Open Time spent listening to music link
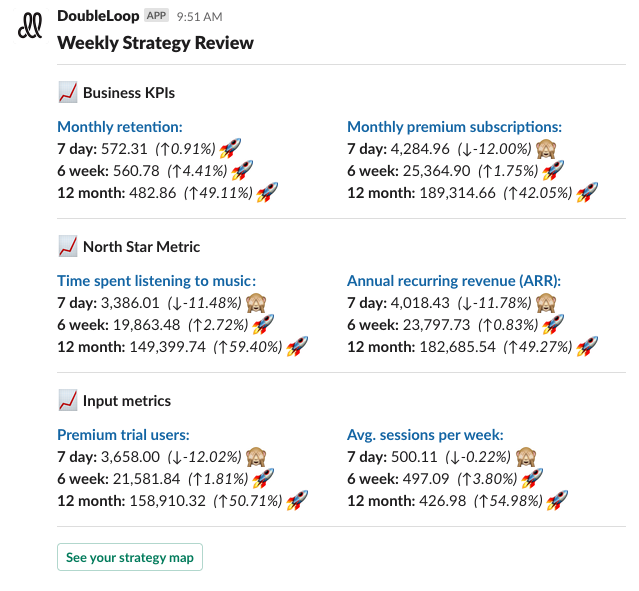Image resolution: width=639 pixels, height=591 pixels. pyautogui.click(x=157, y=281)
